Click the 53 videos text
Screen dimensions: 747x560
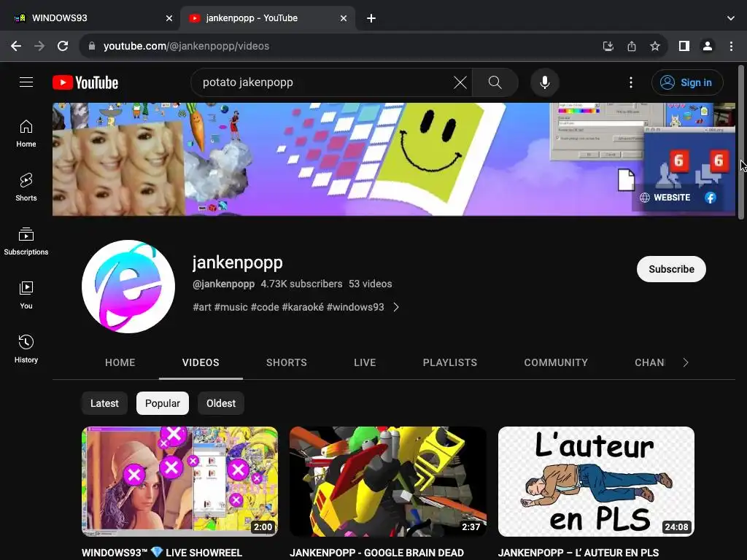[370, 284]
